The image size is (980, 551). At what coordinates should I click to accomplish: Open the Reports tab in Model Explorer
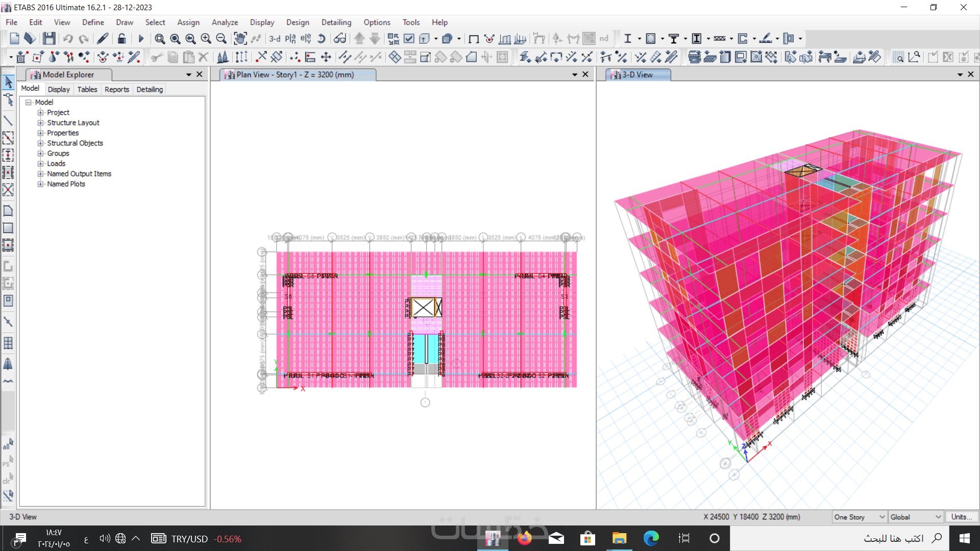point(117,89)
